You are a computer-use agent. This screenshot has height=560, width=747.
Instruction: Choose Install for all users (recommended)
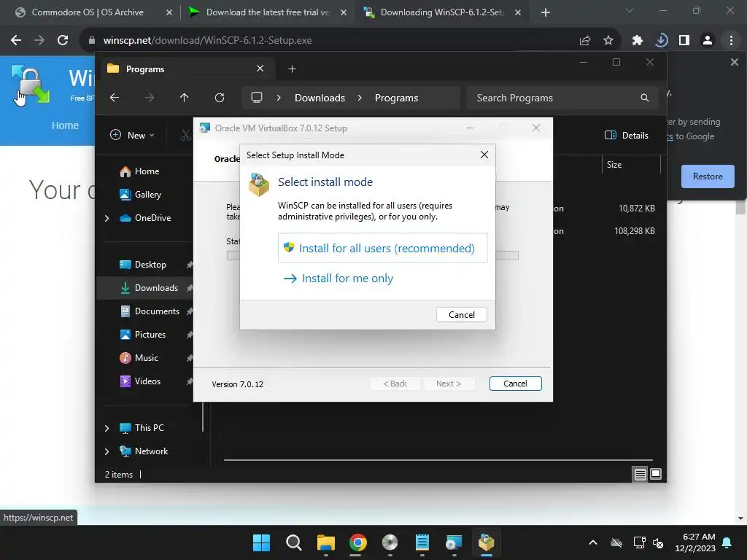(x=382, y=248)
